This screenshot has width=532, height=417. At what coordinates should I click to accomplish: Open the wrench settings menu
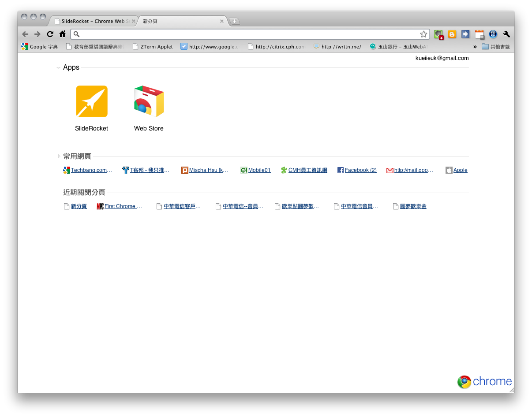coord(506,34)
